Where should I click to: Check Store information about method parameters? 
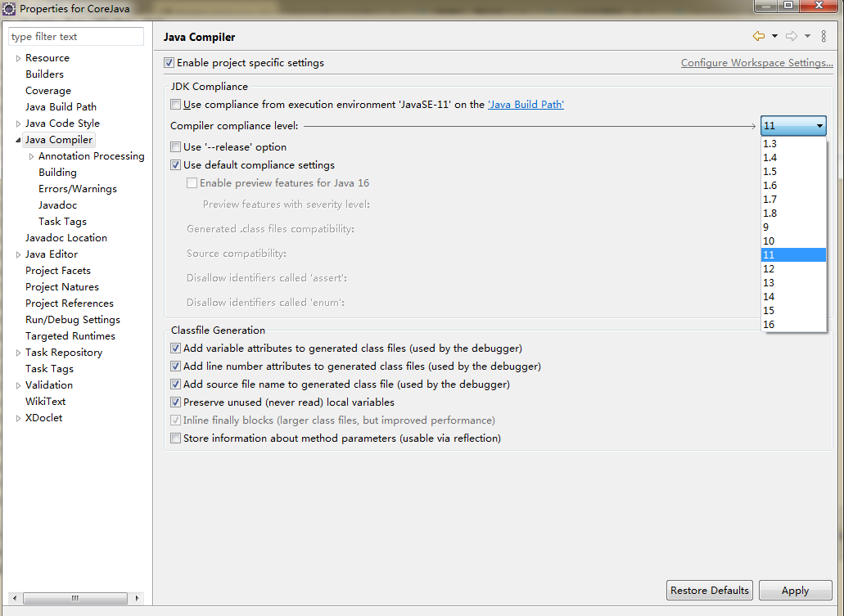click(175, 438)
